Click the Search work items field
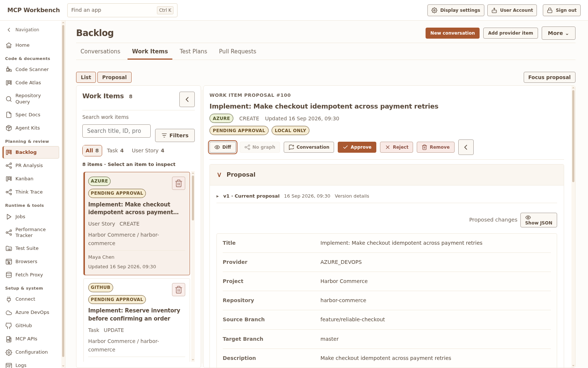This screenshot has width=588, height=368. (x=116, y=131)
